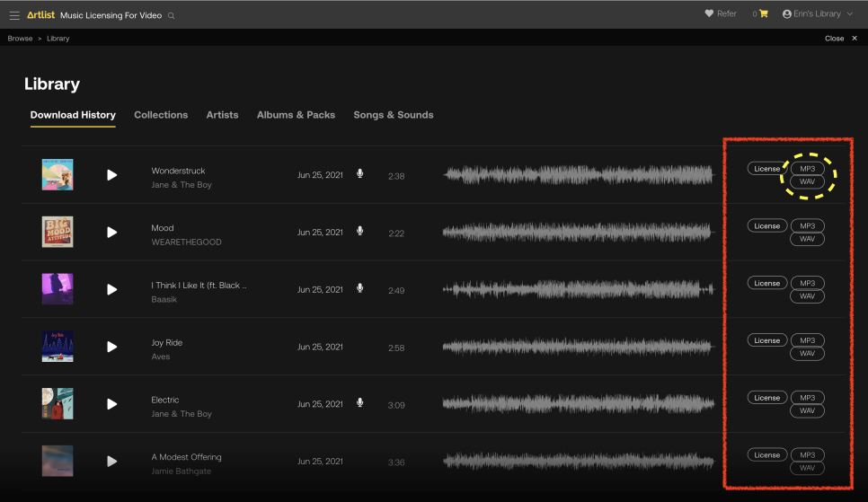Download A Modest Offering as MP3
The height and width of the screenshot is (502, 868).
[807, 455]
